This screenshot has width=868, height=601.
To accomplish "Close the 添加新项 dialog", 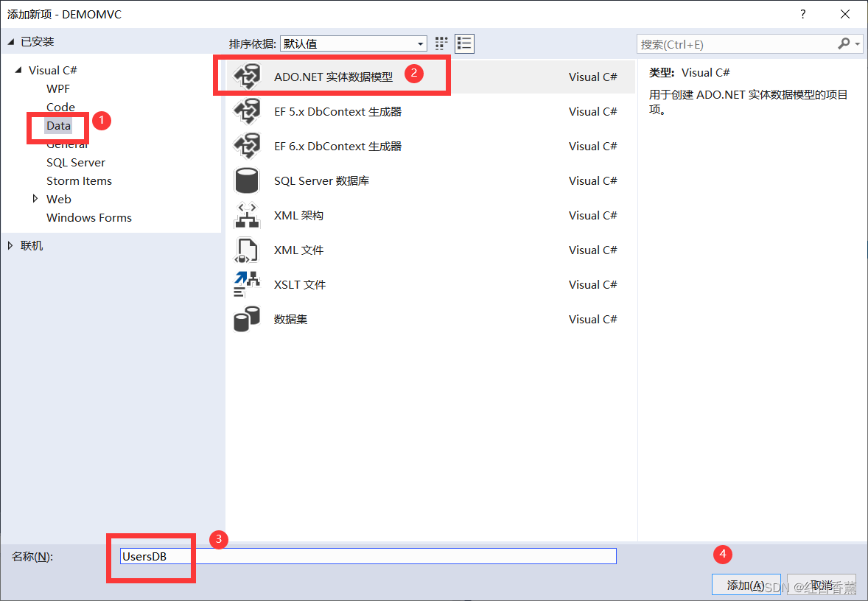I will tap(844, 15).
